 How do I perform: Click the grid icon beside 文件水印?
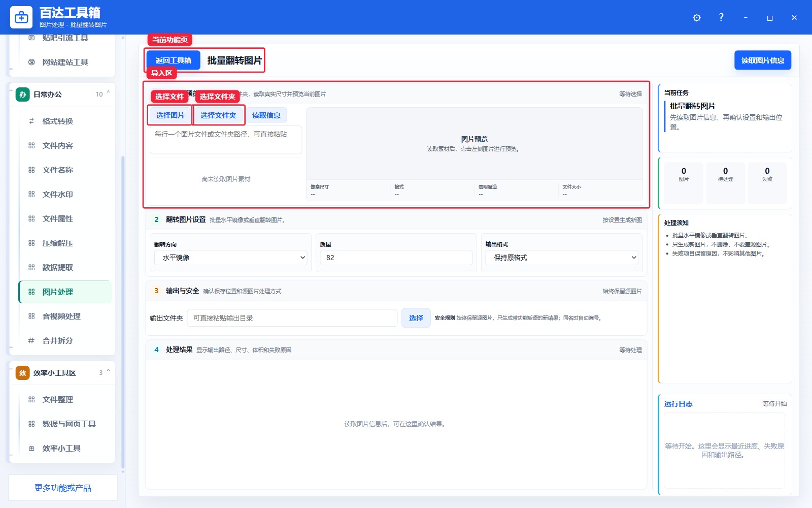(x=31, y=194)
